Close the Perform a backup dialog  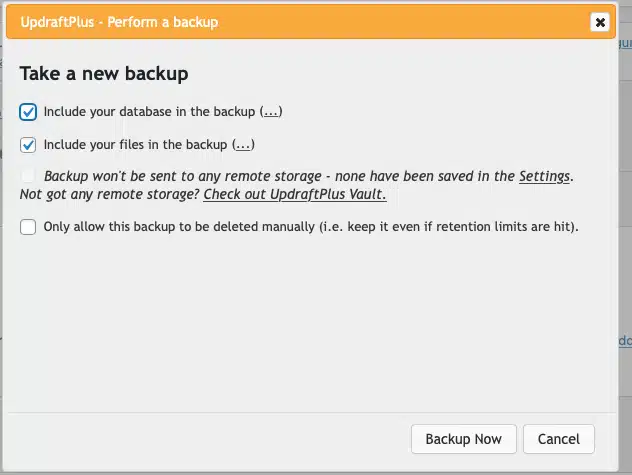pos(600,22)
